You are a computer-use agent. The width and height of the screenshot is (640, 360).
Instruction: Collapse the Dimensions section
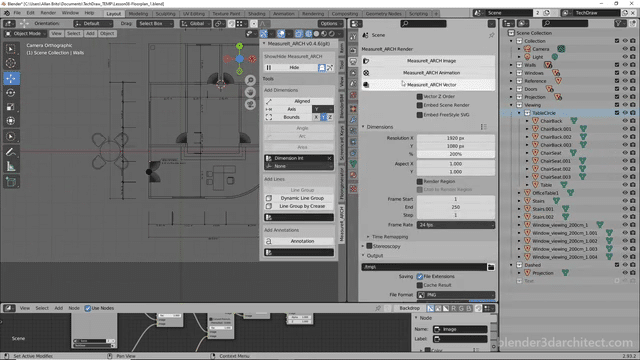point(363,127)
